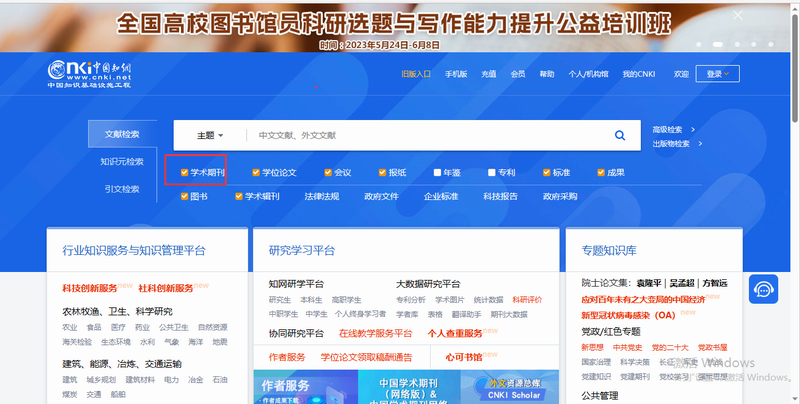Open 新型冠状病毒感染（OA） link
This screenshot has height=404, width=800.
pyautogui.click(x=629, y=315)
